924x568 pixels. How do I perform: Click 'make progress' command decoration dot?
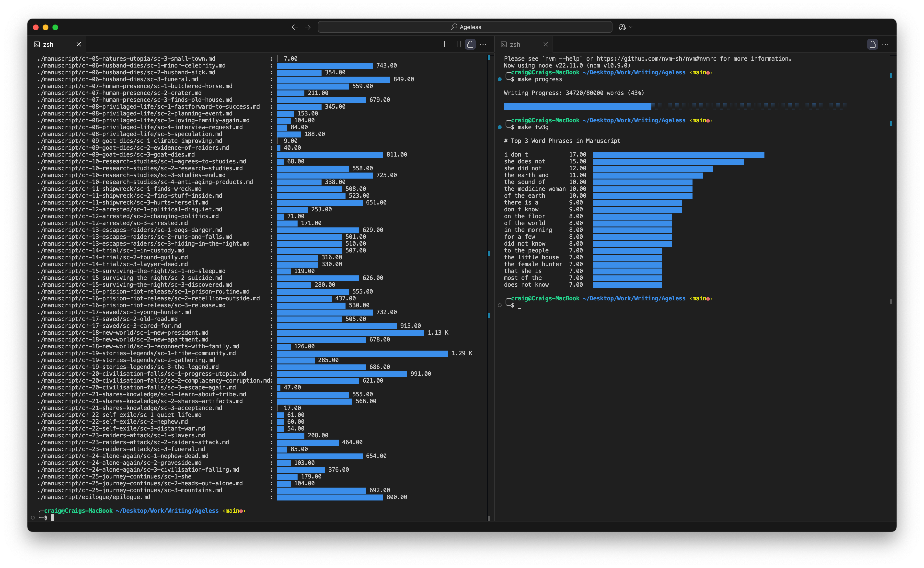(499, 79)
